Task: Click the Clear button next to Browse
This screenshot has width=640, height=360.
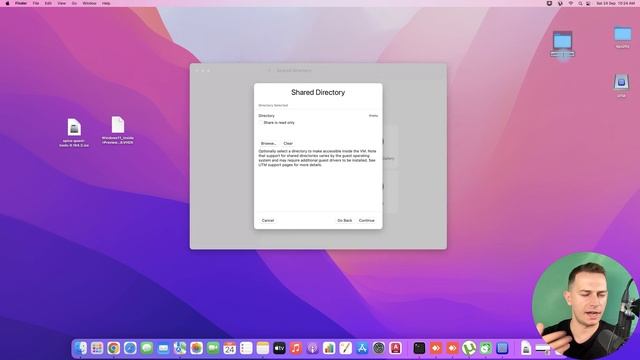Action: 288,143
